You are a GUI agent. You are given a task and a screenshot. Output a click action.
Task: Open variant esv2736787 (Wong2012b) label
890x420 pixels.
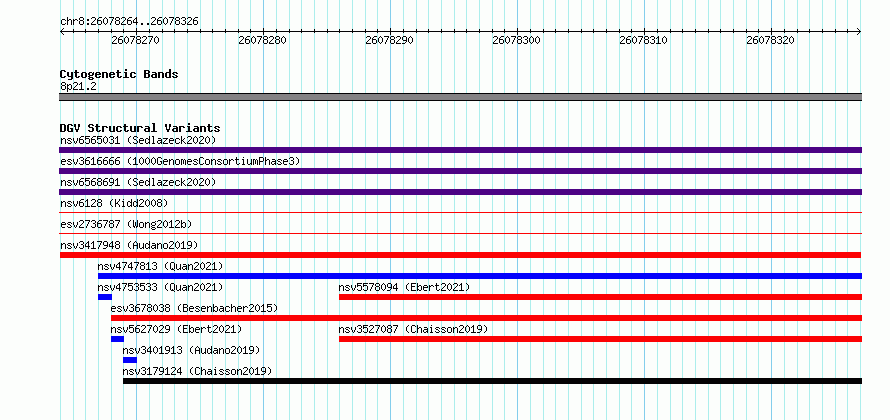(126, 224)
